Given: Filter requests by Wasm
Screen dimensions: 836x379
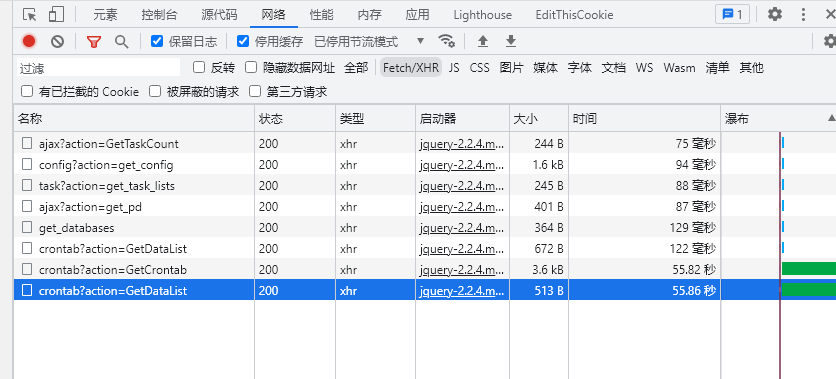Looking at the screenshot, I should coord(679,68).
